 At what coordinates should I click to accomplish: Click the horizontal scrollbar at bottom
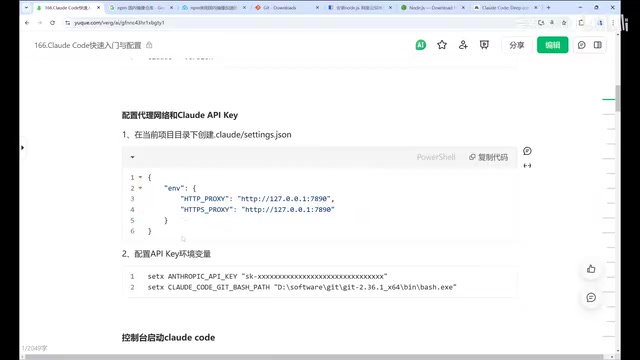click(314, 357)
